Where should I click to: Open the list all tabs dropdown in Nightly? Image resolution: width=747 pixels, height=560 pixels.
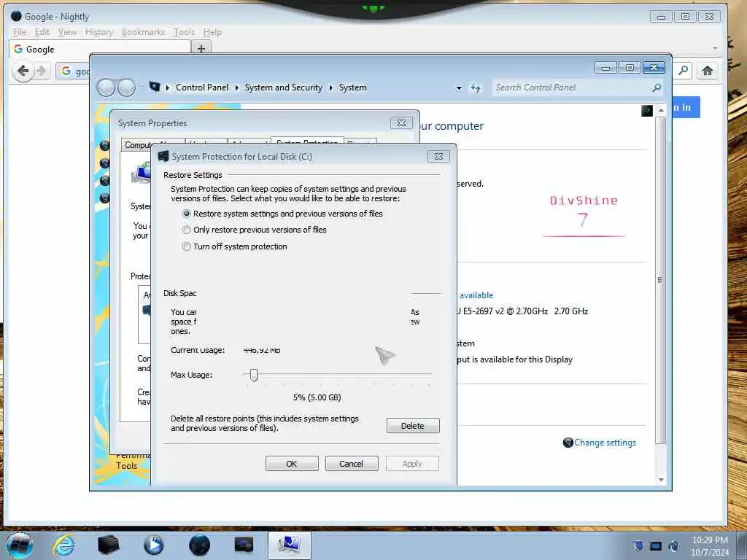pyautogui.click(x=715, y=49)
